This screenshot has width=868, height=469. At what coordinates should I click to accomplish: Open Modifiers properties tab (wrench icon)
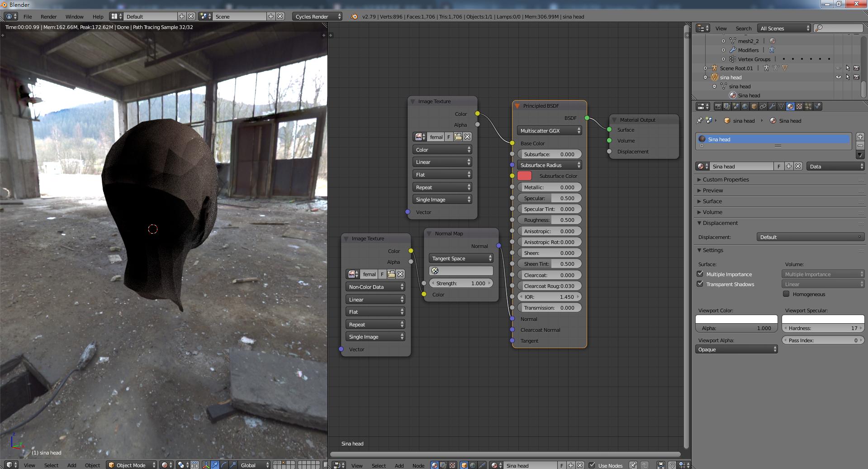click(772, 106)
